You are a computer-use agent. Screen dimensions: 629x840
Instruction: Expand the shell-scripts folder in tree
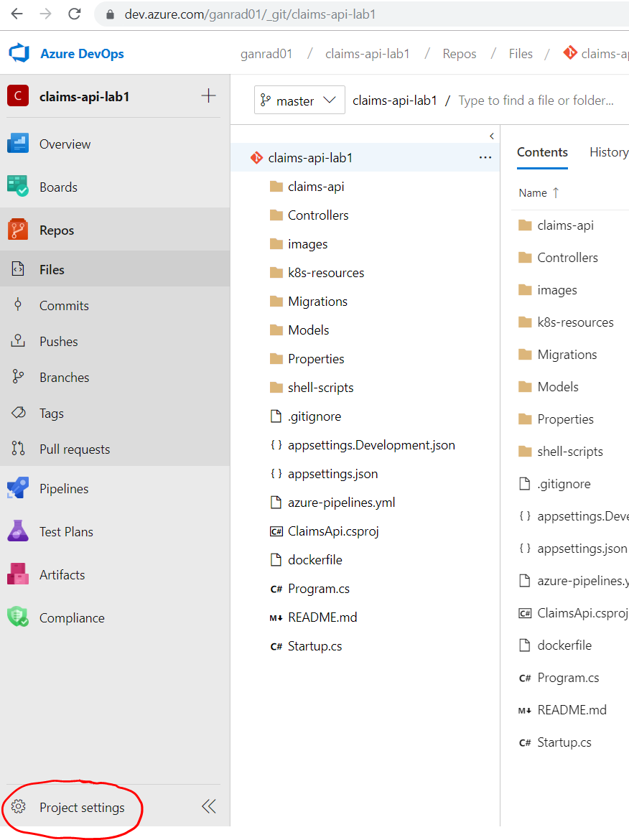pyautogui.click(x=312, y=387)
